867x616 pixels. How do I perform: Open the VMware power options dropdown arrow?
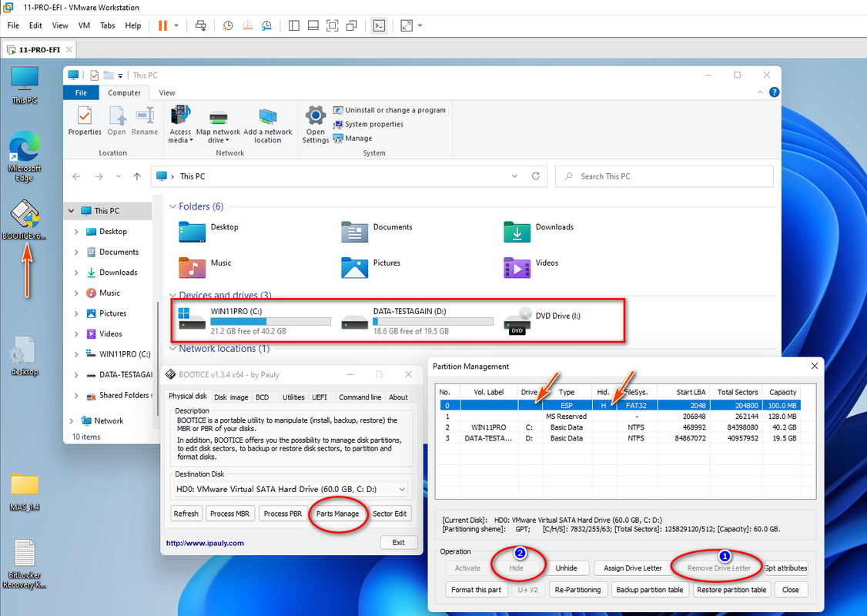176,25
